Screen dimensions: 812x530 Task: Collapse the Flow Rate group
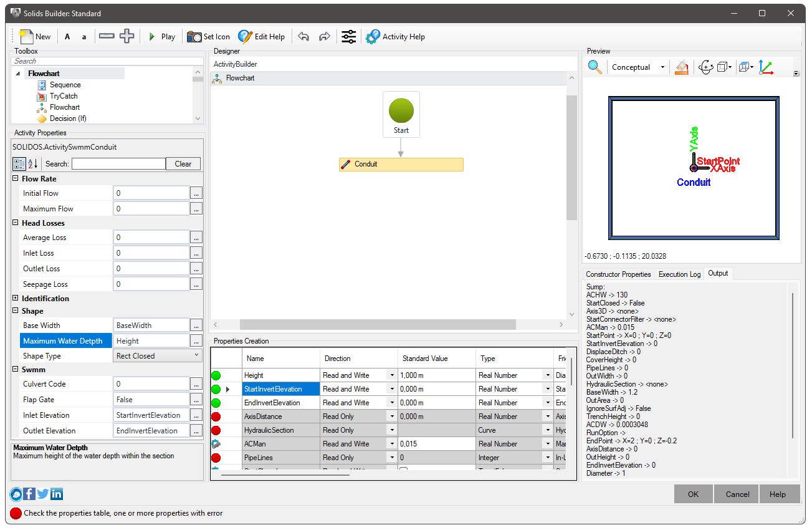16,179
